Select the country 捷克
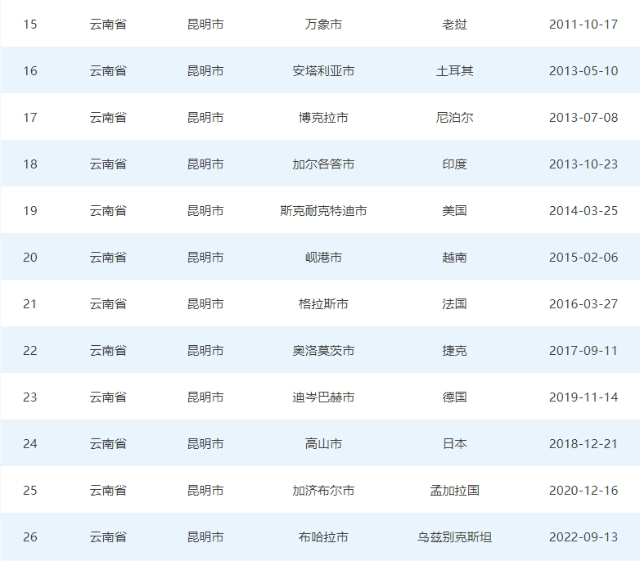Viewport: 640px width, 561px height. (x=454, y=351)
